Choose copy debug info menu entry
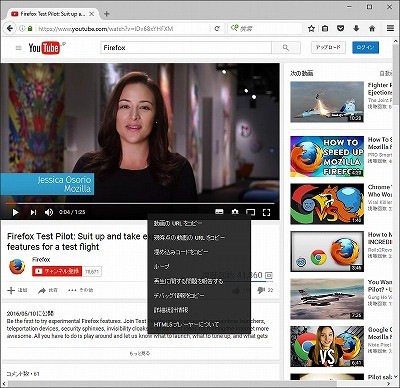400x388 pixels. [199, 296]
